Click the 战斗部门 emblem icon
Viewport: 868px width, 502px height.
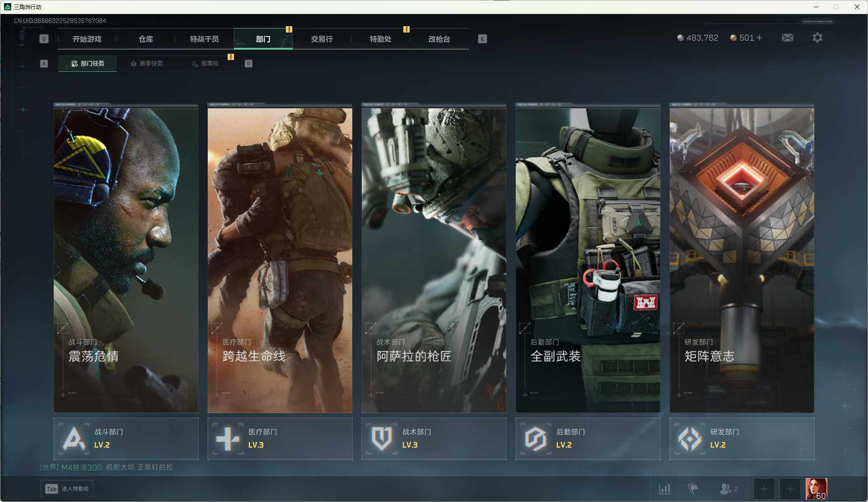(74, 438)
